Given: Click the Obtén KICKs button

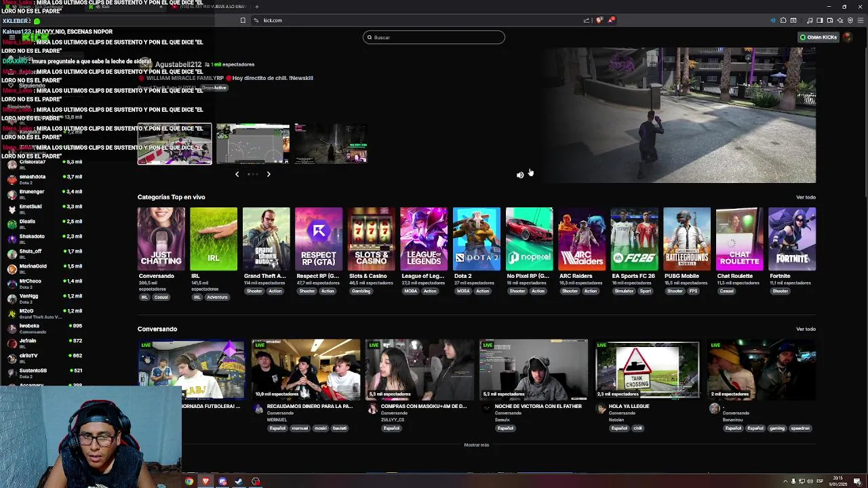Looking at the screenshot, I should click(818, 37).
